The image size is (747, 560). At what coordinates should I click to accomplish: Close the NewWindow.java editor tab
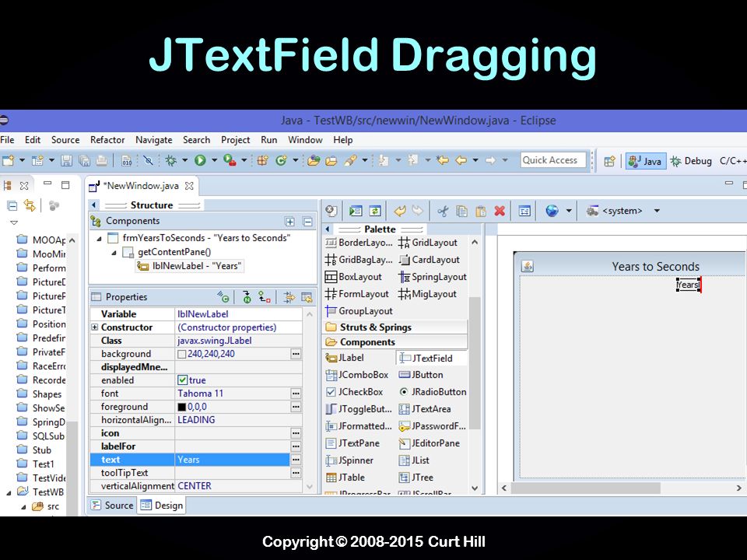(189, 186)
